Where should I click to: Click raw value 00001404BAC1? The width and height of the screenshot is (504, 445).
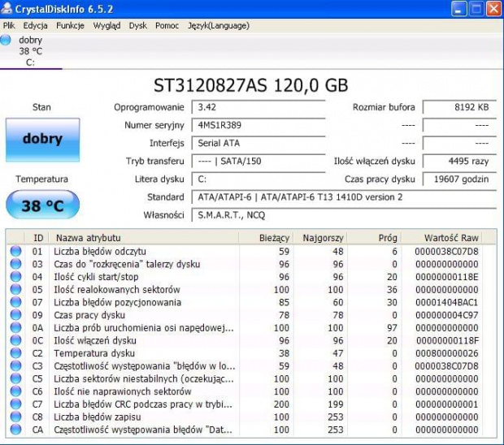tap(446, 302)
